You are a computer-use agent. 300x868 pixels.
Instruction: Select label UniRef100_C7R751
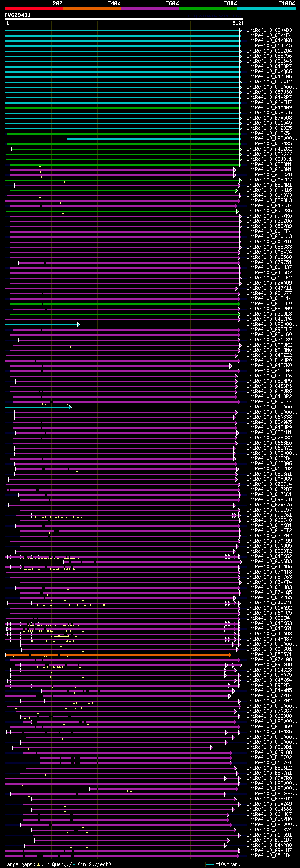click(269, 263)
